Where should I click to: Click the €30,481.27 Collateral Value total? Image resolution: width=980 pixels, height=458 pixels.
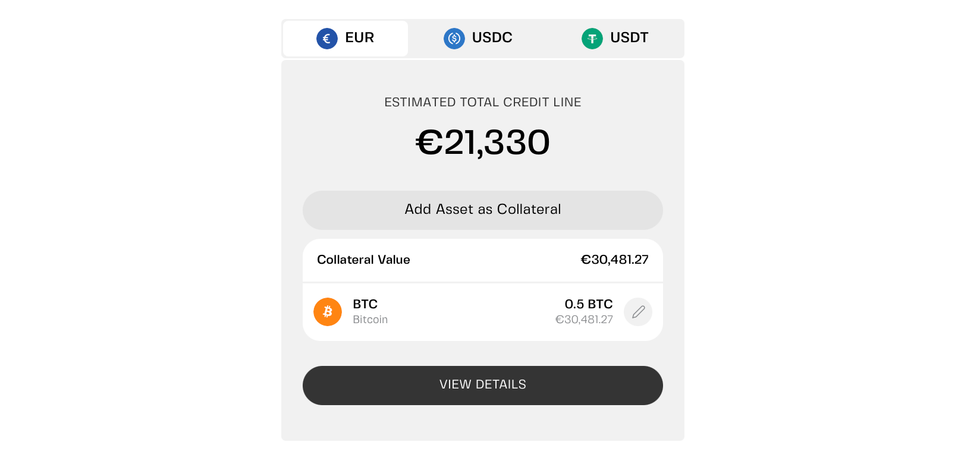[614, 260]
